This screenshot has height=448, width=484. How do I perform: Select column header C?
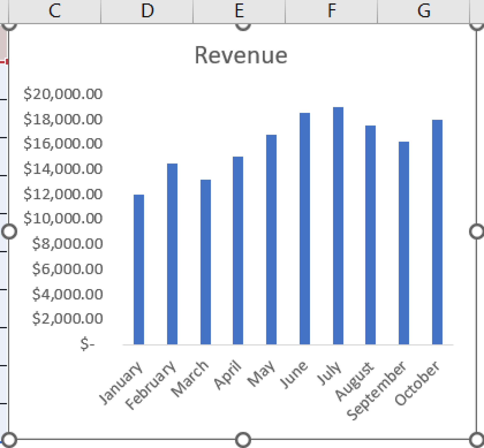[54, 11]
